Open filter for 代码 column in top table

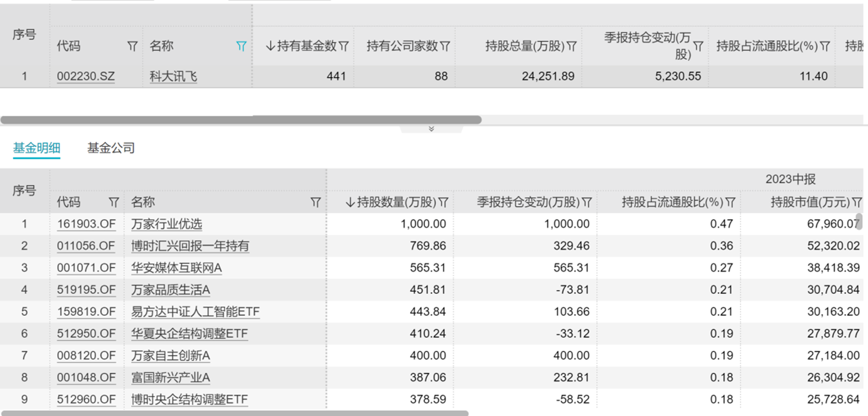click(132, 46)
